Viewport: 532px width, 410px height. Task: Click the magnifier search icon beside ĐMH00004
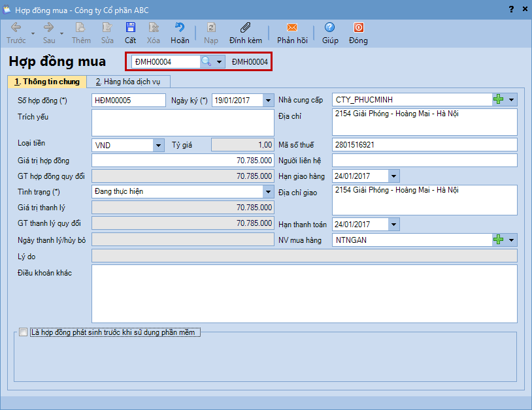click(x=206, y=61)
